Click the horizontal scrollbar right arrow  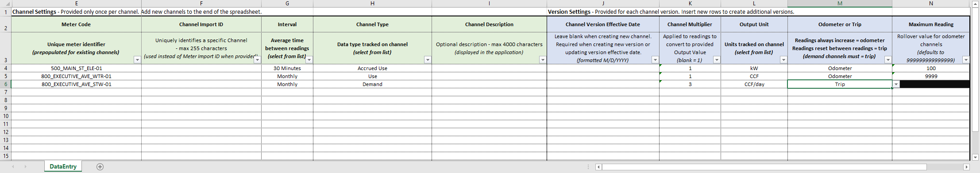966,167
